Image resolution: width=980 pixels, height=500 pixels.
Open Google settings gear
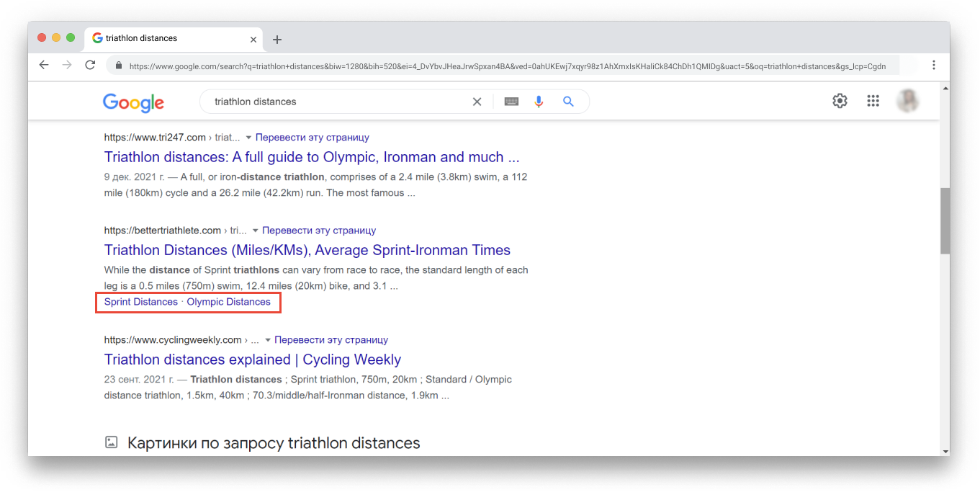tap(840, 101)
